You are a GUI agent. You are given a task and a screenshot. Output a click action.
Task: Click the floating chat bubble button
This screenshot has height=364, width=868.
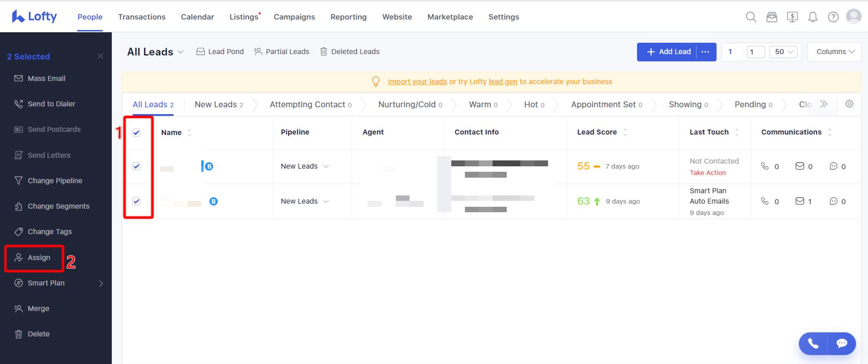842,344
